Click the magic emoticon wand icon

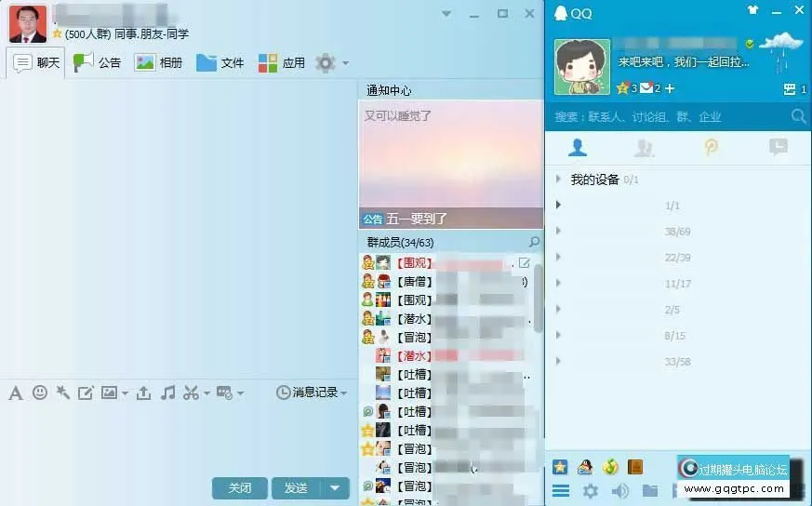pyautogui.click(x=63, y=393)
